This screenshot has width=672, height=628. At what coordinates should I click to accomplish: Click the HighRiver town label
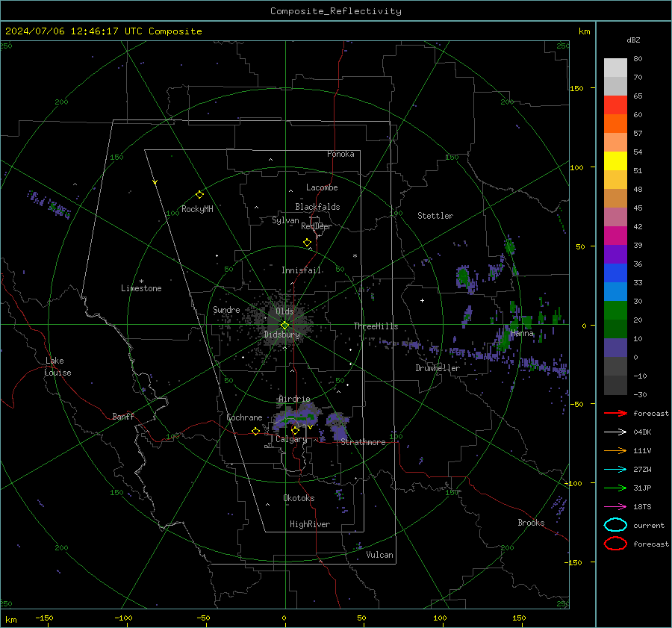[310, 524]
